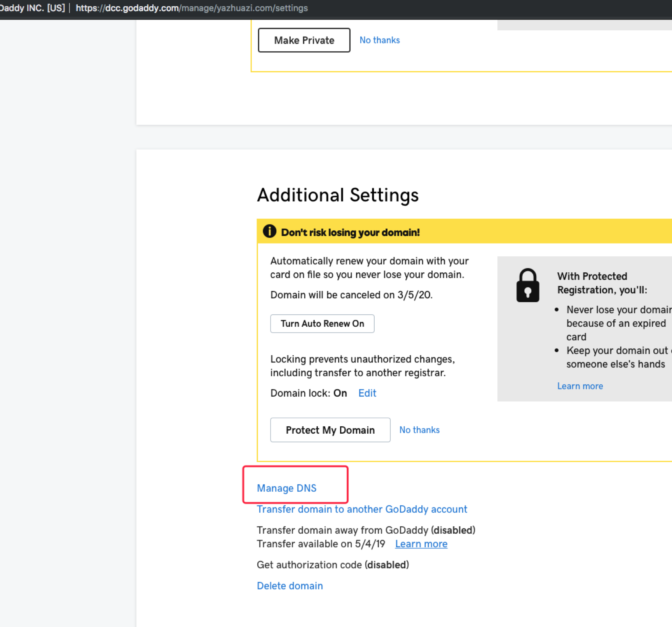Decline privacy with the No thanks link beside Make Private
Image resolution: width=672 pixels, height=627 pixels.
[x=379, y=40]
